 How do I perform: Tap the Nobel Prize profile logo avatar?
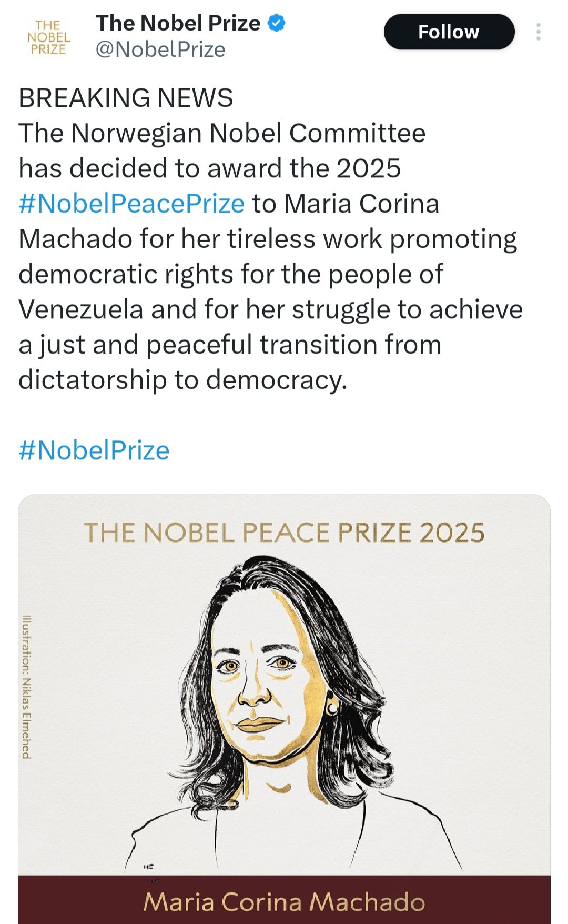tap(48, 37)
